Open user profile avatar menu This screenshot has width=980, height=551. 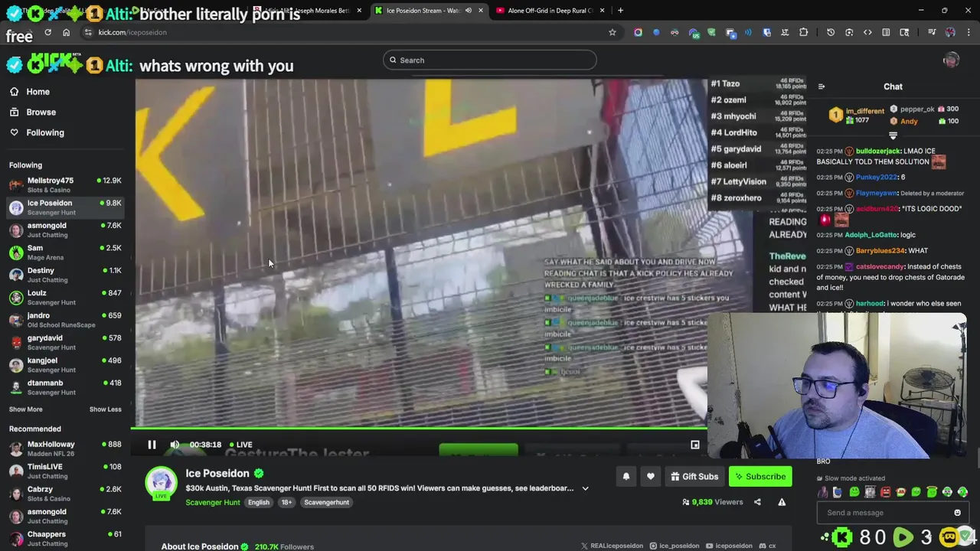(x=951, y=60)
